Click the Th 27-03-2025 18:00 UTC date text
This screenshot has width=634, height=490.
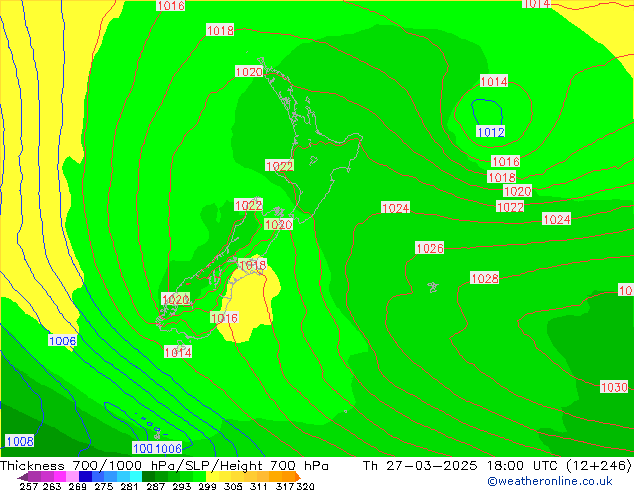460,465
